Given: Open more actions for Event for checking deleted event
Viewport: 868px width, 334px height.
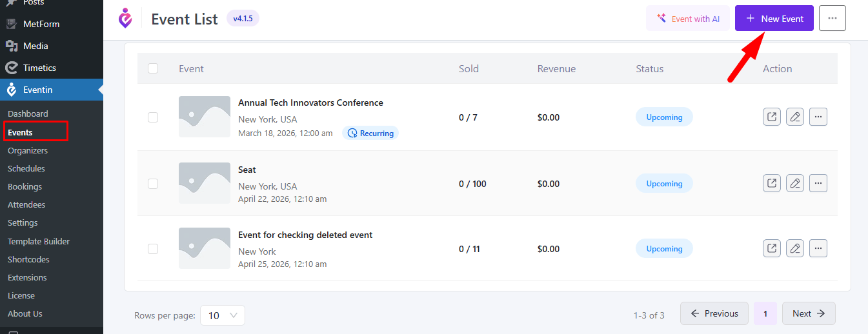Looking at the screenshot, I should coord(818,248).
